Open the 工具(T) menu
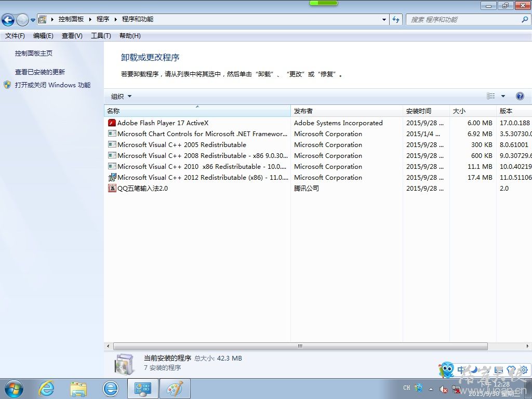The image size is (532, 399). (101, 36)
